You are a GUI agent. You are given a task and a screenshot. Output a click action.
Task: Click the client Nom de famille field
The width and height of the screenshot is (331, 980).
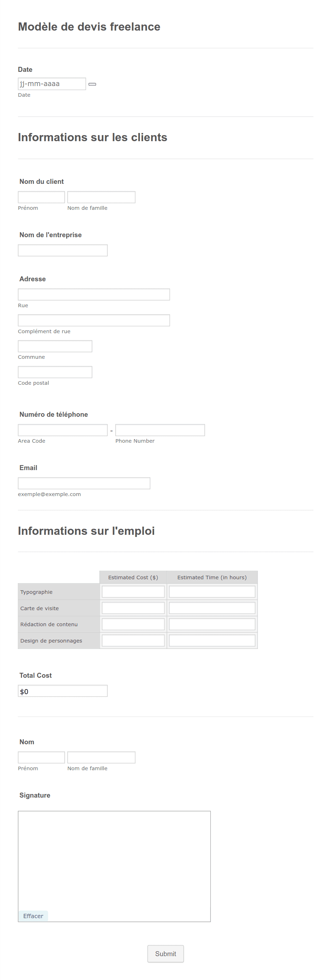[x=101, y=197]
